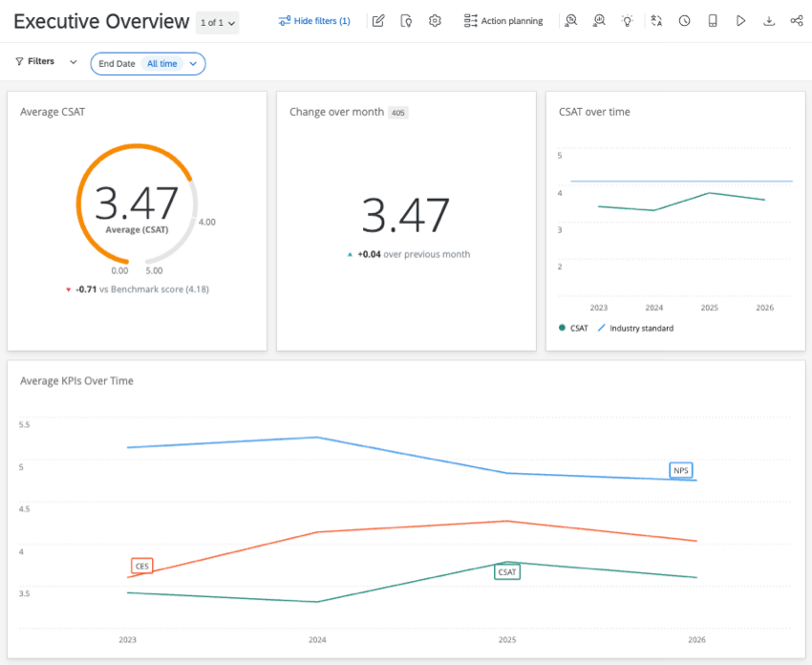Screen dimensions: 812x665
Task: Open End Date All time dropdown
Action: pos(148,64)
